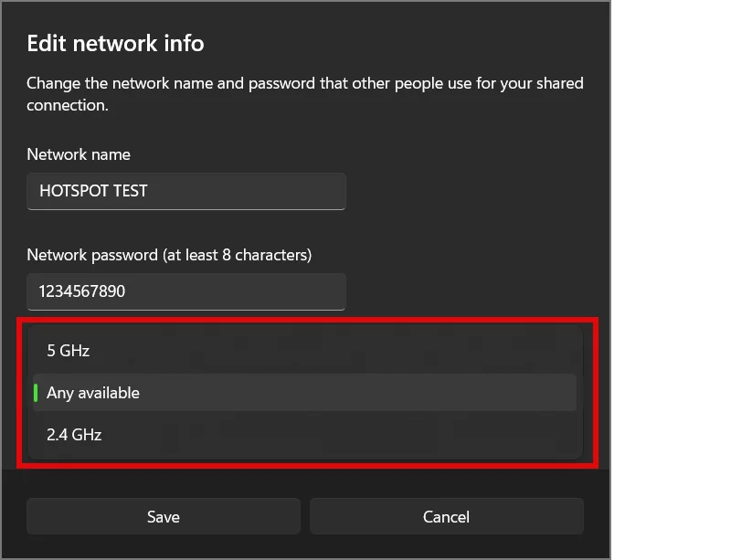Click the dialog description paragraph
This screenshot has width=731, height=560.
(x=305, y=94)
